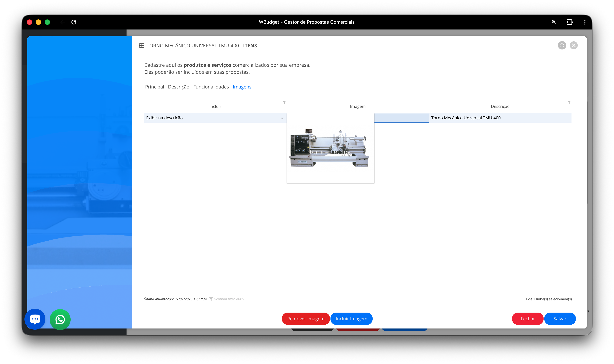
Task: Open the search magnifier icon
Action: coord(553,22)
